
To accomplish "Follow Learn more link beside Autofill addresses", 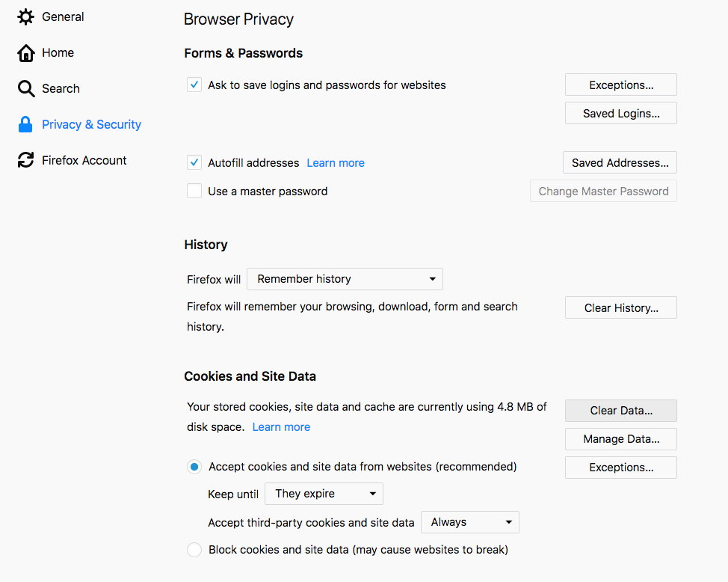I will point(336,163).
